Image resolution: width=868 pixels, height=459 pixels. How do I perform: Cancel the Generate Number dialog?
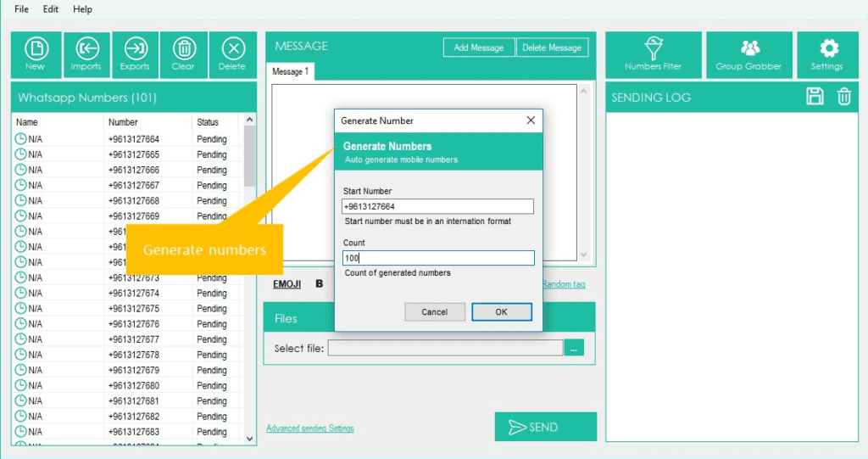[x=434, y=312]
